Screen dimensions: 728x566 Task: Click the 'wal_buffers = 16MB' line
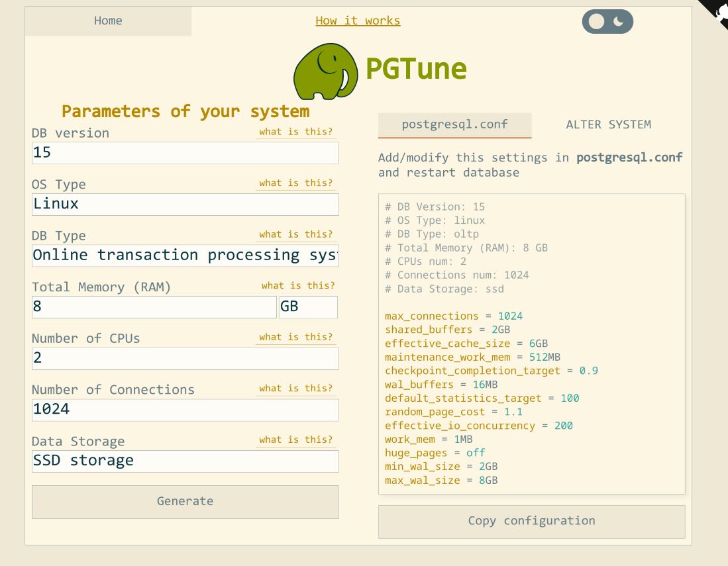coord(441,385)
